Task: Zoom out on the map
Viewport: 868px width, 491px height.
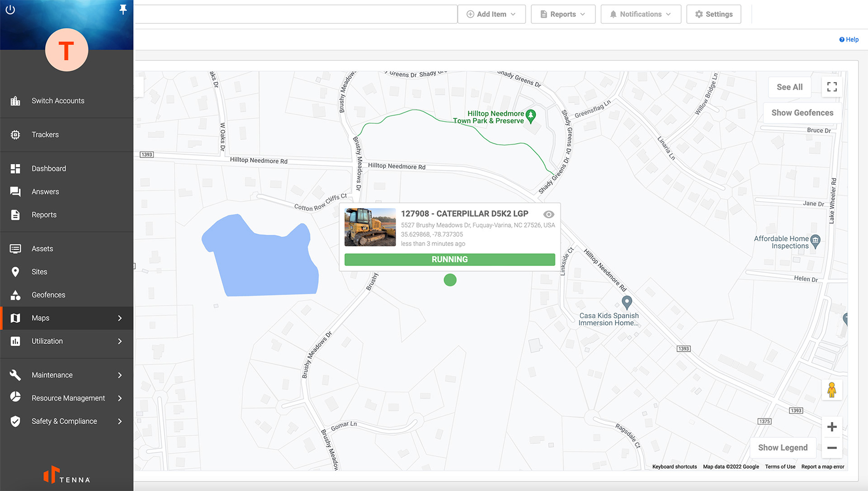Action: coord(832,448)
